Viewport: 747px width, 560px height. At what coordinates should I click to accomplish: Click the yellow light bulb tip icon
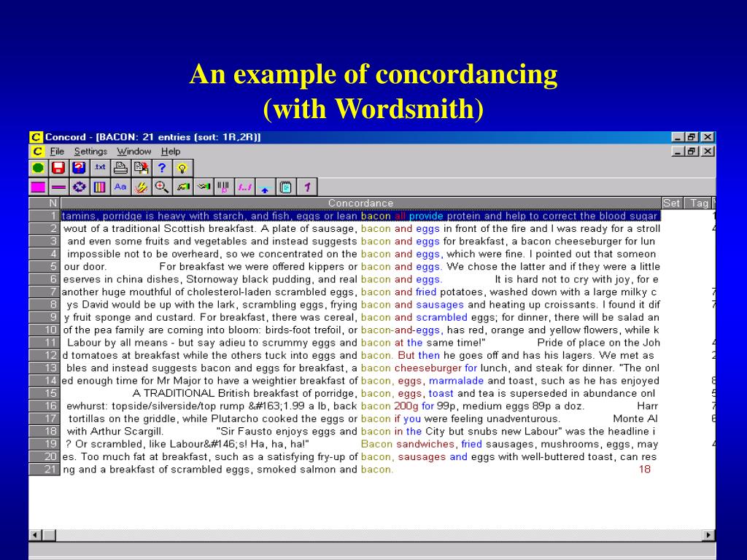click(182, 168)
